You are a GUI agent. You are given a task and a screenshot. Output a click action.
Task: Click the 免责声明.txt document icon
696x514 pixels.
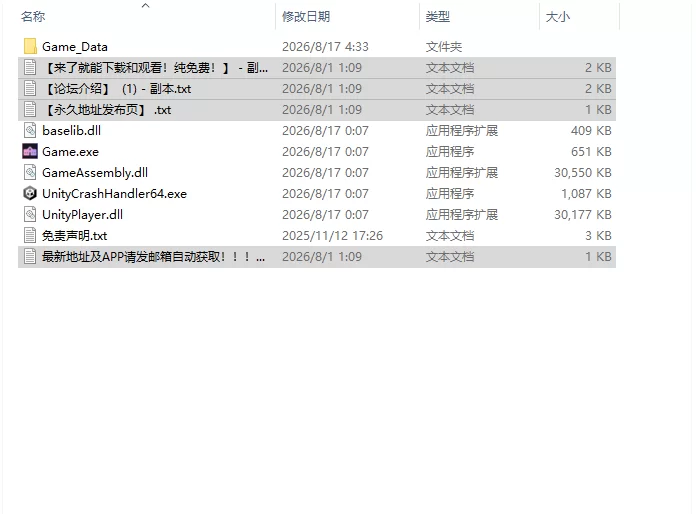click(x=30, y=236)
